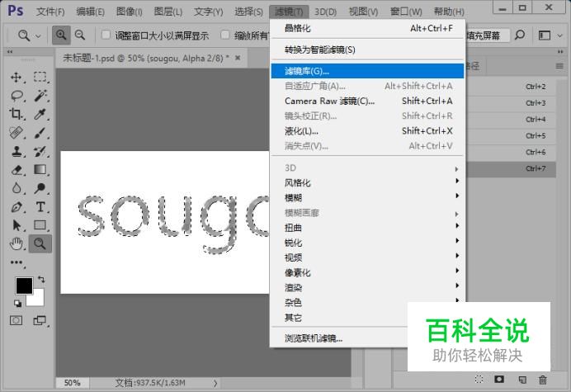Click the search icon in options bar
Image resolution: width=571 pixels, height=392 pixels.
(x=520, y=35)
